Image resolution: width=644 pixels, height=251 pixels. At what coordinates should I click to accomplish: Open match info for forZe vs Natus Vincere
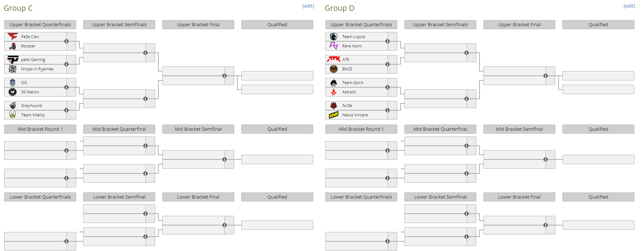coord(388,110)
